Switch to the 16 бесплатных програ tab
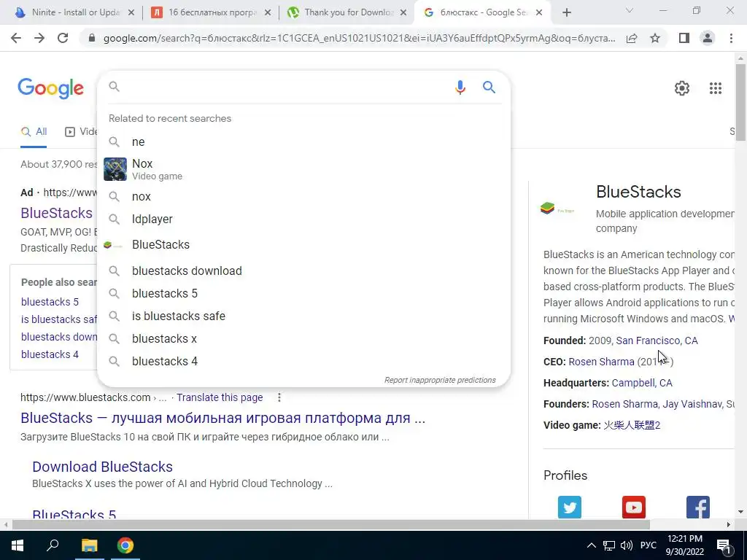This screenshot has height=560, width=747. pyautogui.click(x=211, y=12)
